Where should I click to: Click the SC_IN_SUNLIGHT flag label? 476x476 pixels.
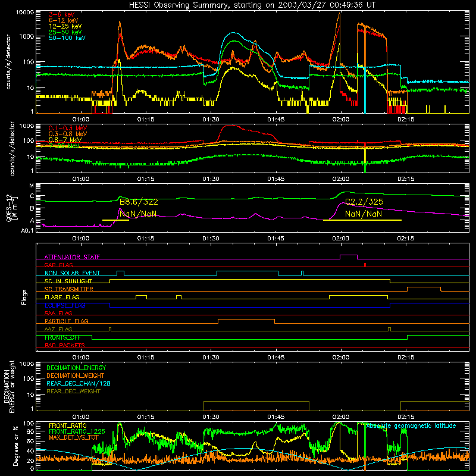(x=68, y=281)
